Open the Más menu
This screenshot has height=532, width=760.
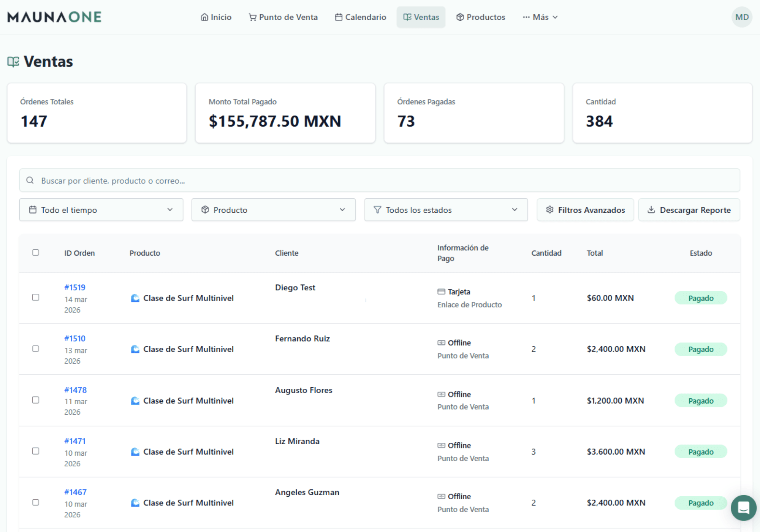[540, 17]
